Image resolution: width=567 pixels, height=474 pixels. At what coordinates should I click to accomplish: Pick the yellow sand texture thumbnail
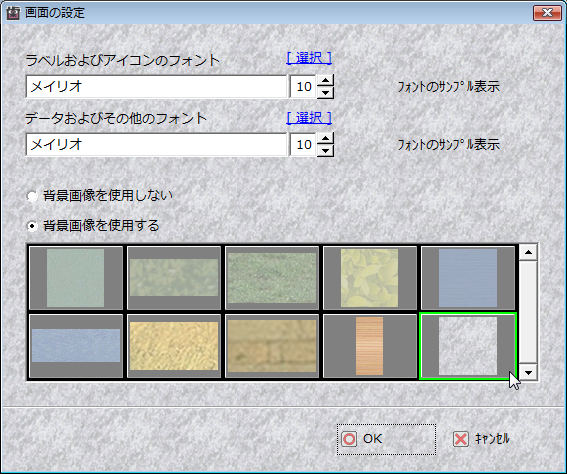[174, 346]
